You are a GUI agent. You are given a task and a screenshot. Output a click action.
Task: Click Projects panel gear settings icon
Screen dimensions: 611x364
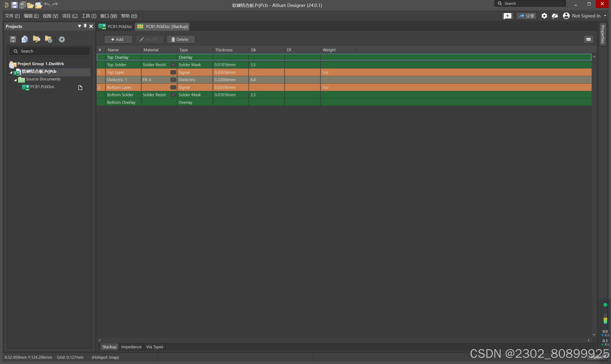point(62,39)
